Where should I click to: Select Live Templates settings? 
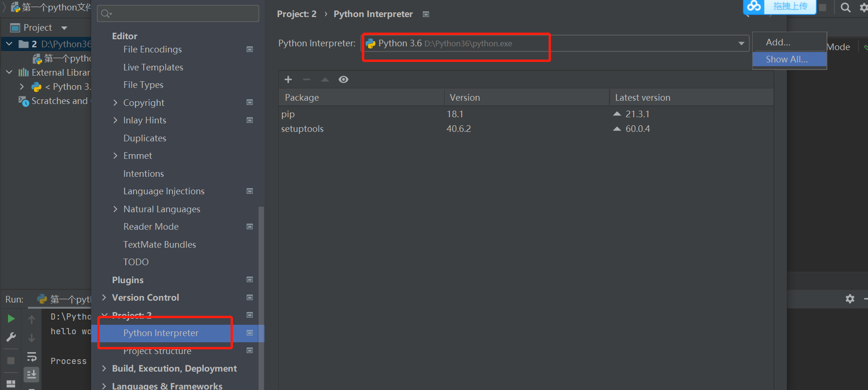153,67
